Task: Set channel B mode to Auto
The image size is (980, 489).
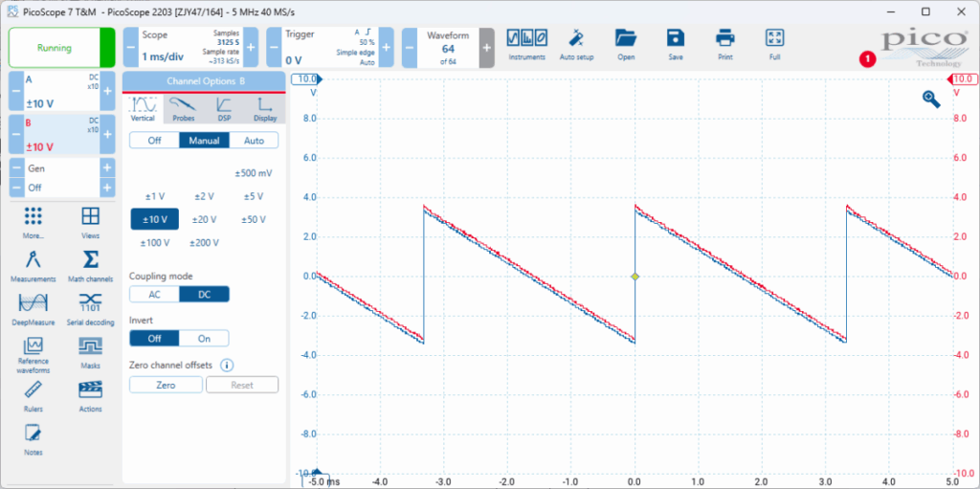Action: point(254,140)
